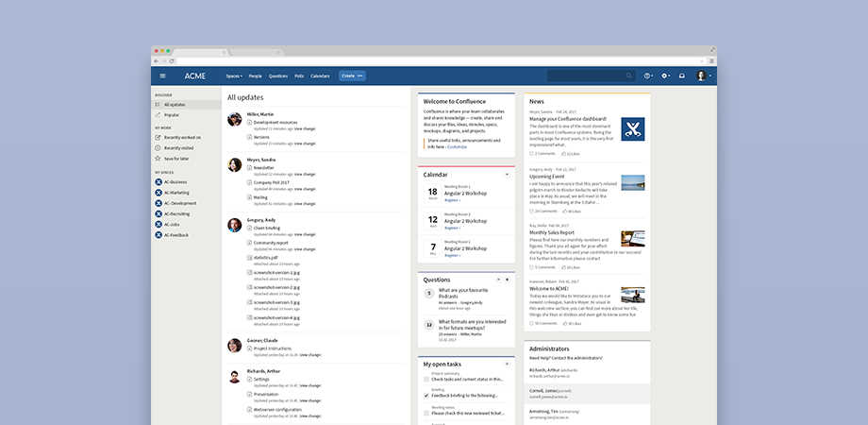Expand the Calendar panel options arrow

[507, 175]
